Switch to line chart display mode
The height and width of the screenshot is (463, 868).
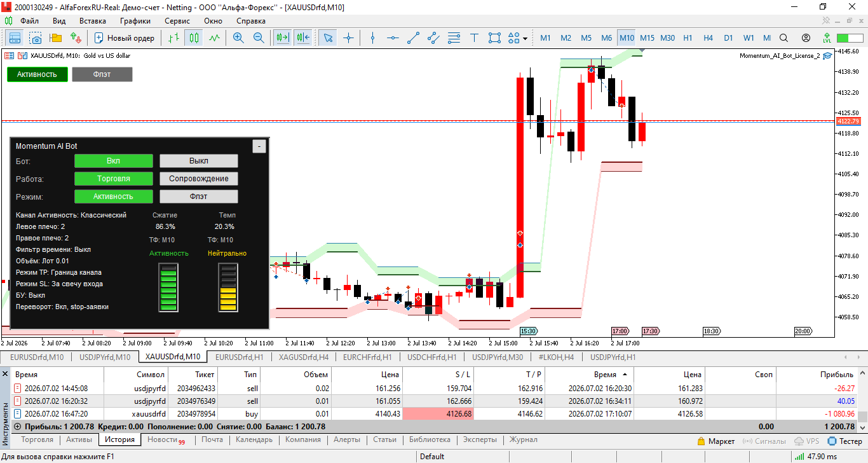click(x=214, y=38)
